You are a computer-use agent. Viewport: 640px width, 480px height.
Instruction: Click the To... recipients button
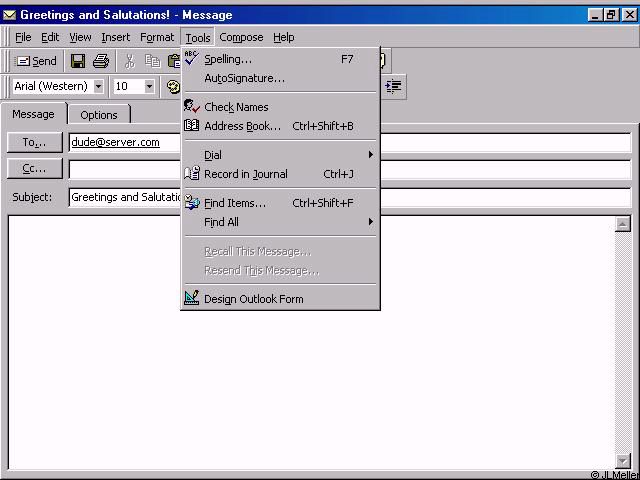point(35,143)
